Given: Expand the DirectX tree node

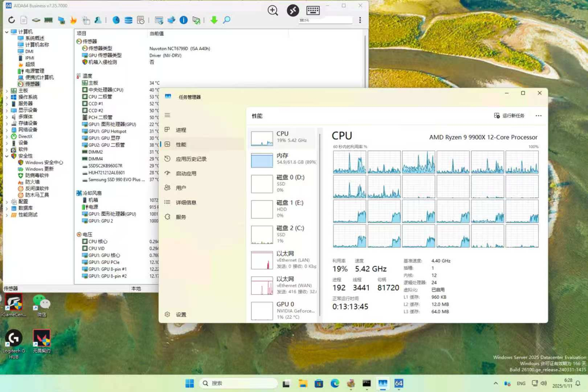Looking at the screenshot, I should pyautogui.click(x=7, y=137).
